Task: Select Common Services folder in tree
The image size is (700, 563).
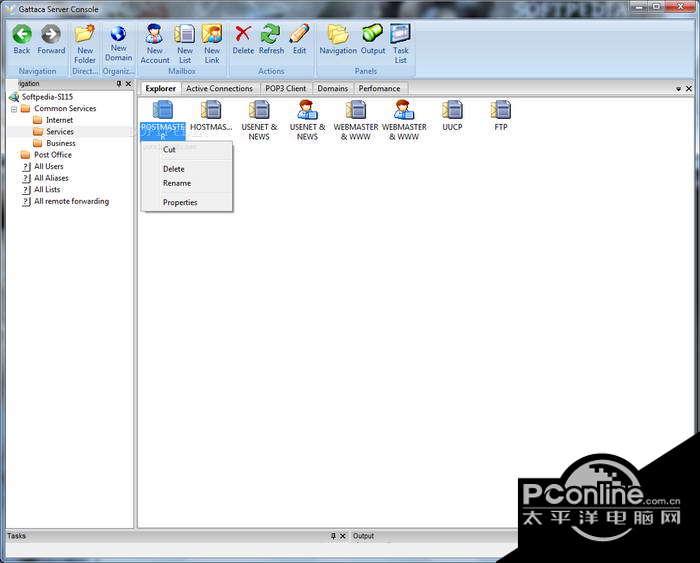Action: click(x=65, y=108)
